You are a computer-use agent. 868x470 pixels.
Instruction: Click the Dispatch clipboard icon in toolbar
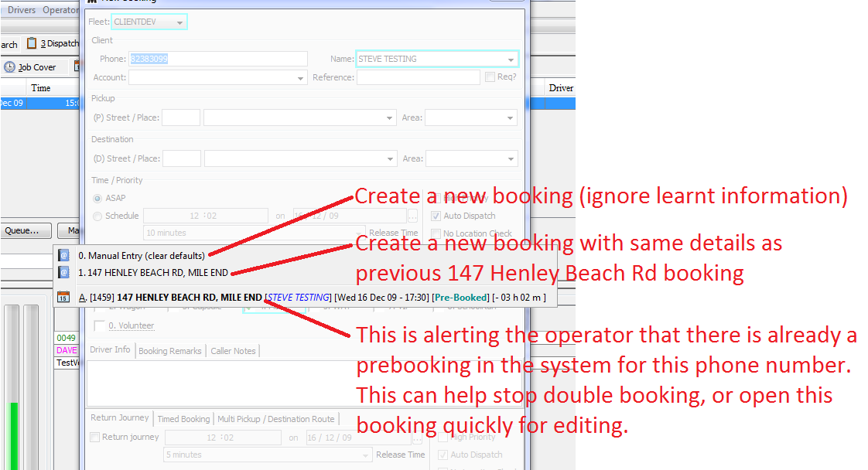tap(32, 43)
